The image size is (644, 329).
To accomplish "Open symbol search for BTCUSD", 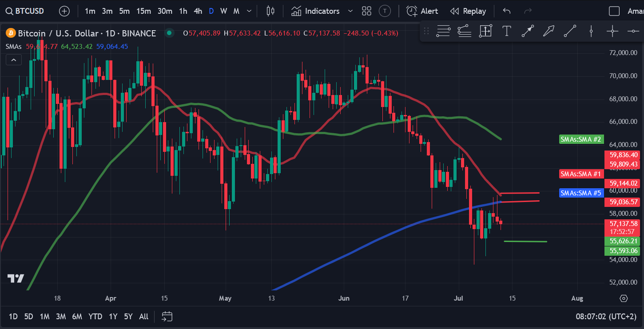I will pyautogui.click(x=25, y=11).
